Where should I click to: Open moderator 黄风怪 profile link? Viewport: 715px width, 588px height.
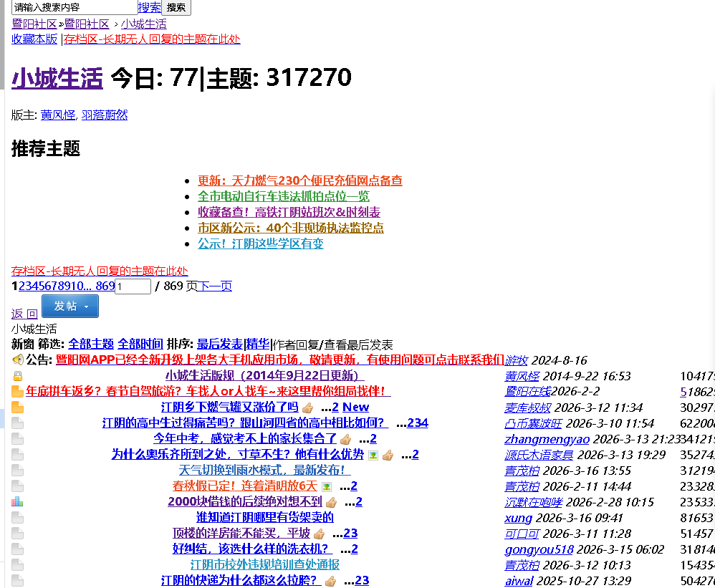tap(58, 115)
